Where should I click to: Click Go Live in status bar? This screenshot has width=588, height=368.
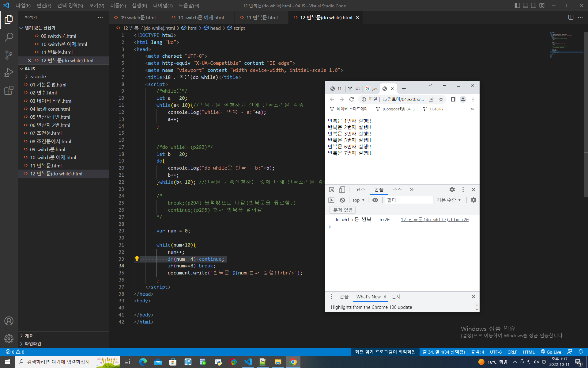click(x=551, y=352)
